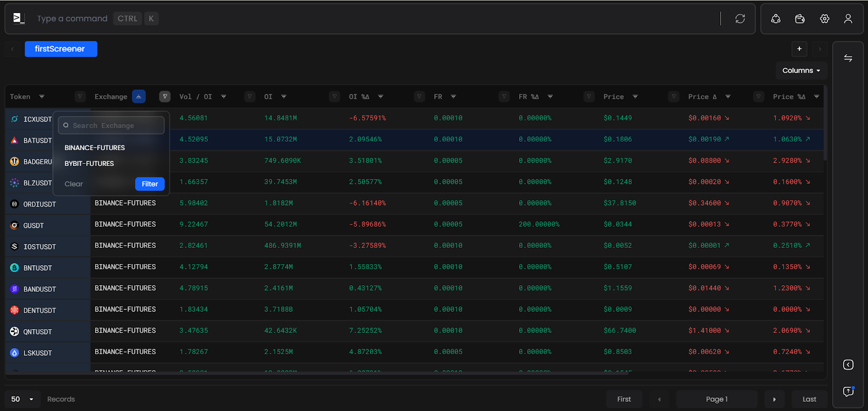Sort by OI %Δ column icon
This screenshot has height=411, width=868.
(380, 97)
